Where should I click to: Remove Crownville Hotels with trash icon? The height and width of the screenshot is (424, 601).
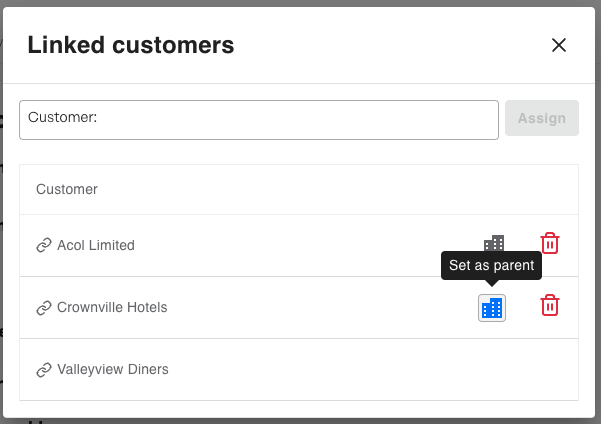pos(550,306)
